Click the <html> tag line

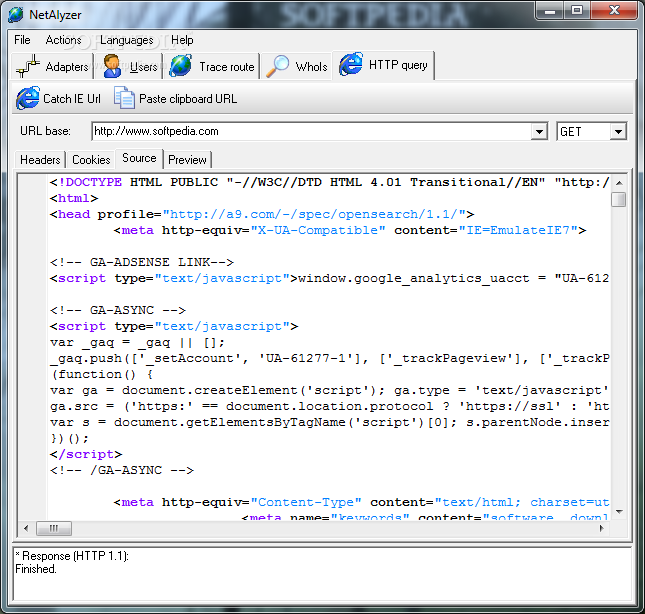(x=74, y=198)
